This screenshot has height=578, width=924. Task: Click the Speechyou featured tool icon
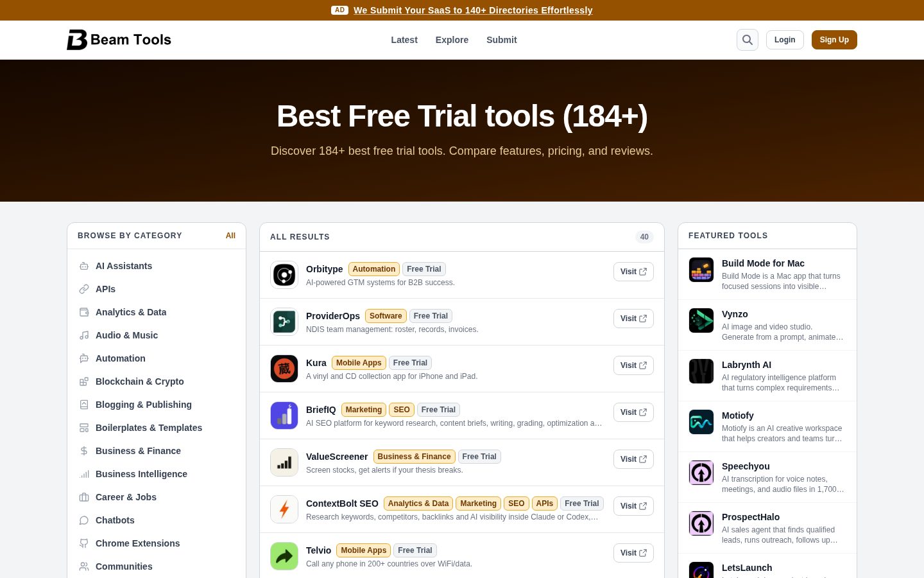[701, 473]
